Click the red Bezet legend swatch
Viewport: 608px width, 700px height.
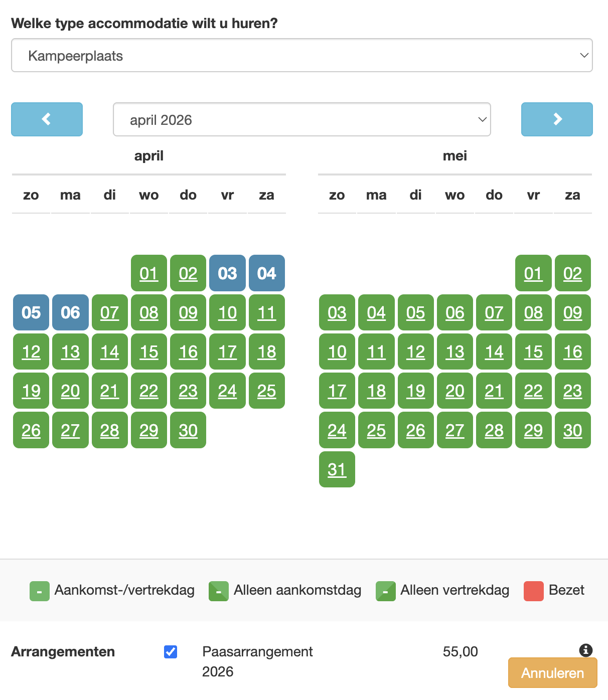click(533, 591)
